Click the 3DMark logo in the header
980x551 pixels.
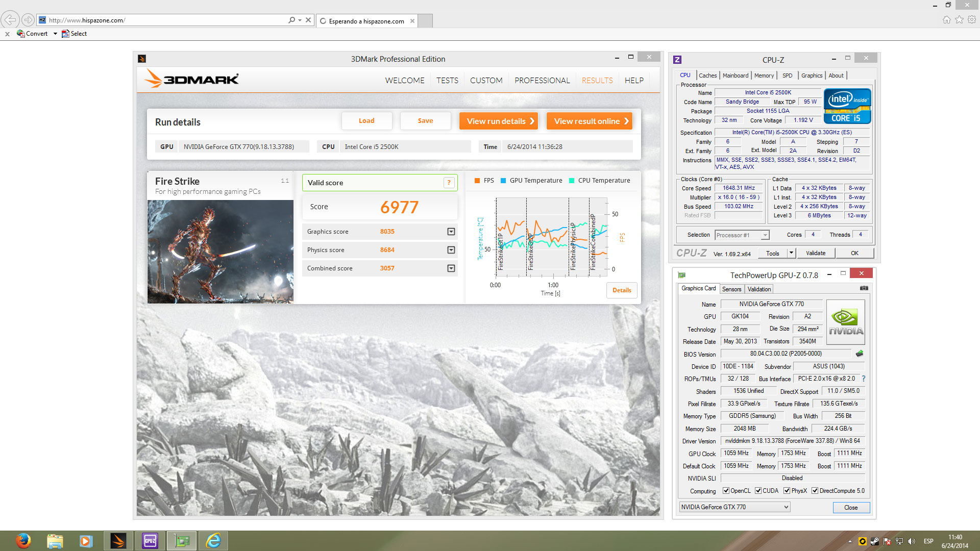[192, 79]
